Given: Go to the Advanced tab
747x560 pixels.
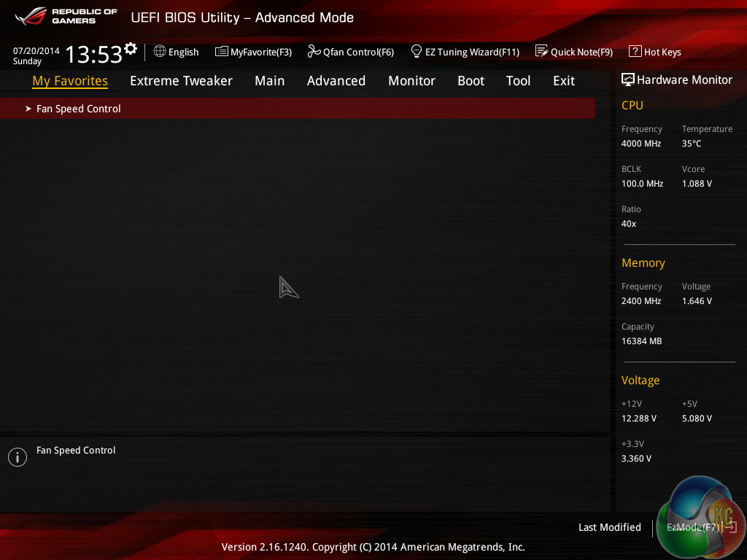Looking at the screenshot, I should (336, 81).
